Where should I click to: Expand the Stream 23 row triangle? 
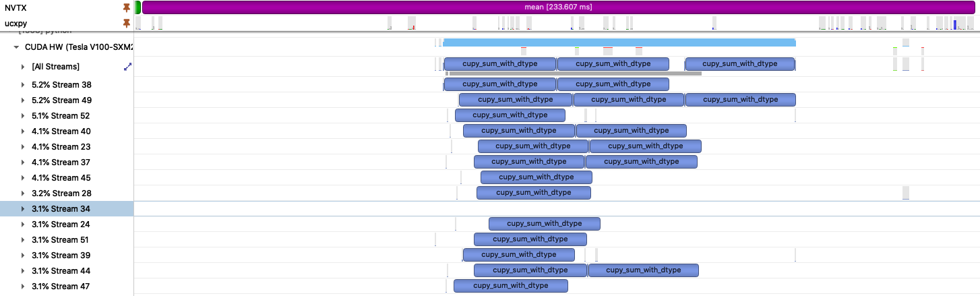23,147
